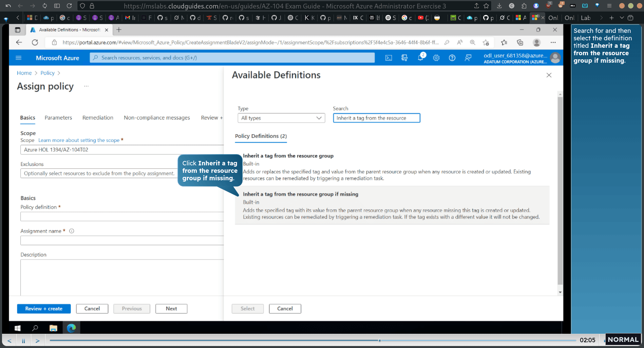This screenshot has width=644, height=348.
Task: Close the Available Definitions panel
Action: point(549,75)
